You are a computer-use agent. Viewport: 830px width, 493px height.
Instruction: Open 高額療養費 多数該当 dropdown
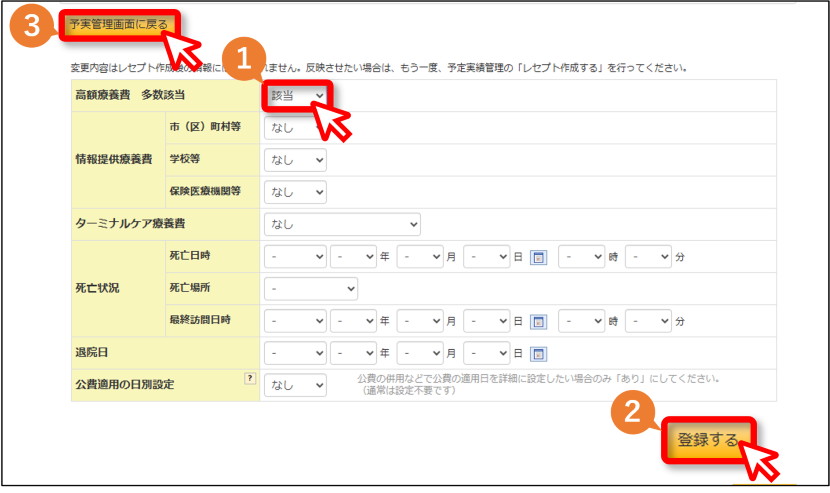click(295, 95)
